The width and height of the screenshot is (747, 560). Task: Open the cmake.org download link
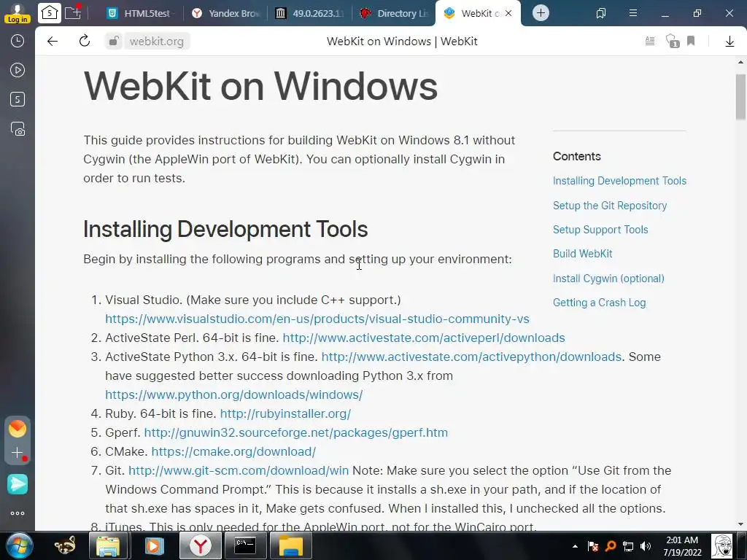pos(233,451)
